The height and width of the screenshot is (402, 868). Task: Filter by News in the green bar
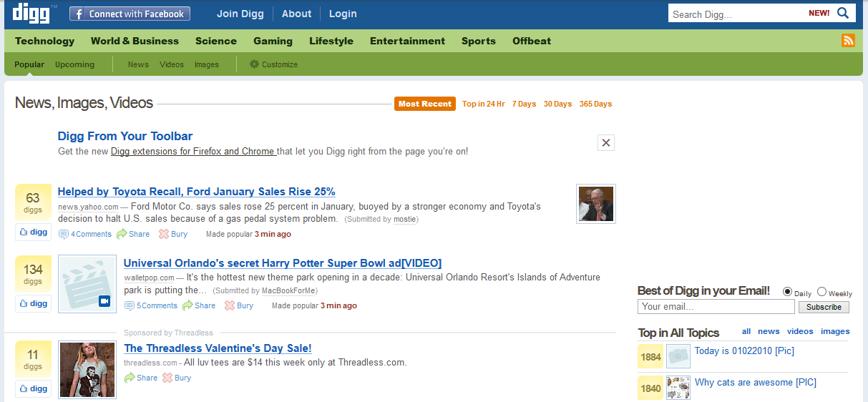138,64
